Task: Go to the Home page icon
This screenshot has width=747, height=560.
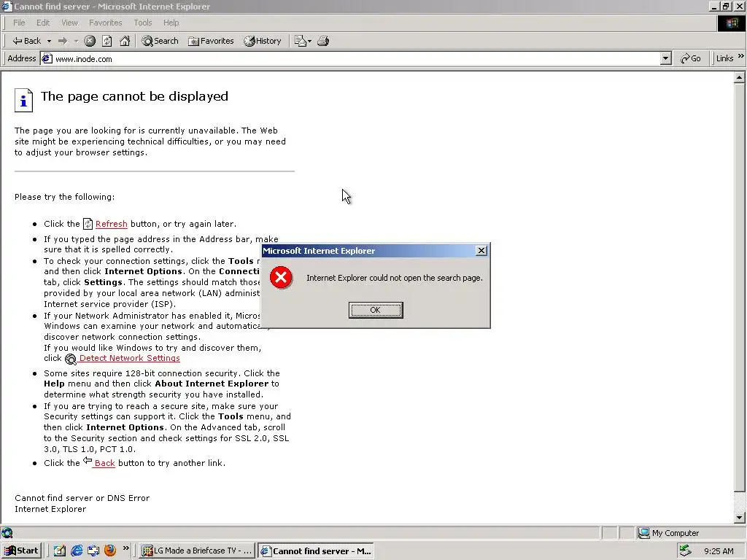Action: 125,41
